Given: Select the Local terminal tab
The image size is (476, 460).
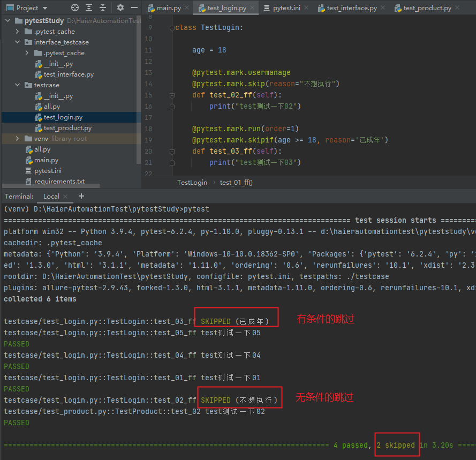Looking at the screenshot, I should click(x=51, y=197).
